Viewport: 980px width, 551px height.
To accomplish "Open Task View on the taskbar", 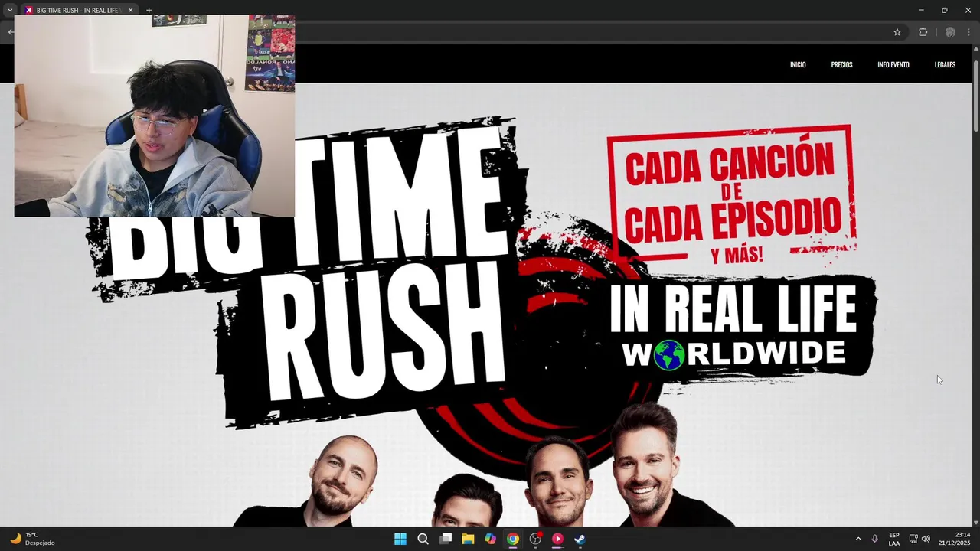I will (x=446, y=539).
